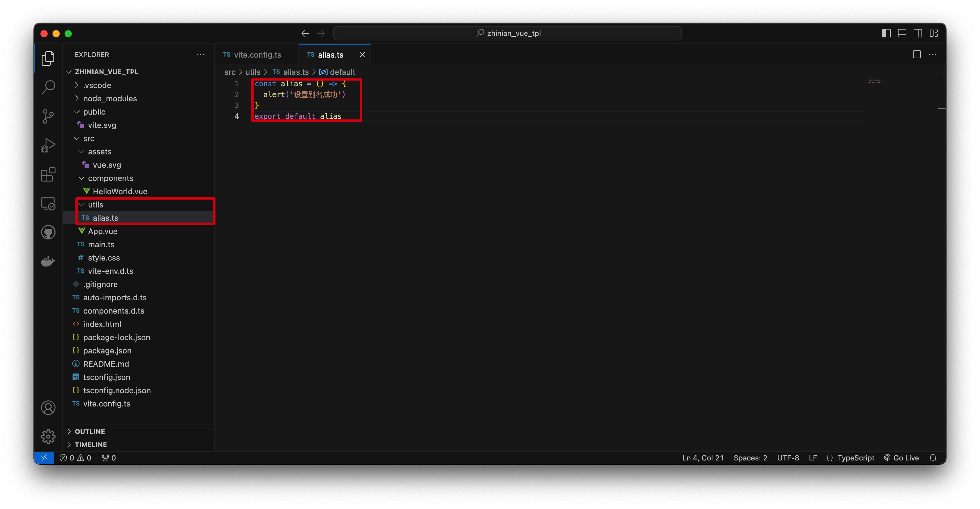Open vite.config.ts in explorer tree
The height and width of the screenshot is (509, 980).
(138, 404)
